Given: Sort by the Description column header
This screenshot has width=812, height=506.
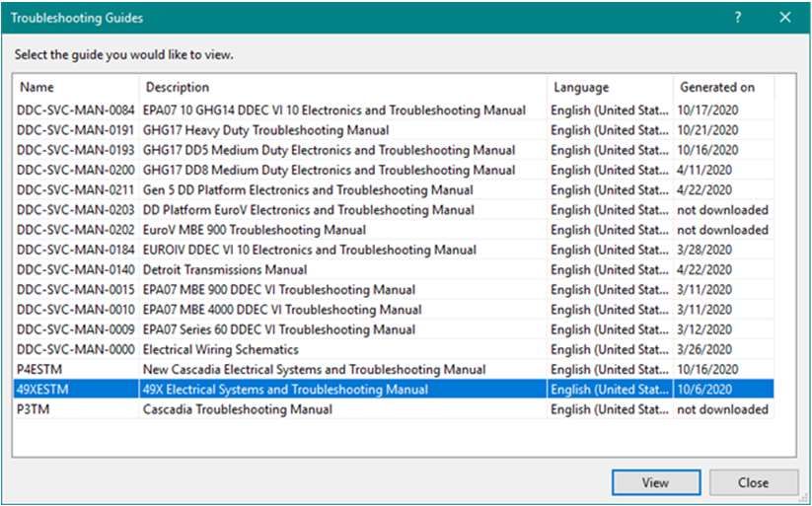Looking at the screenshot, I should pos(342,87).
